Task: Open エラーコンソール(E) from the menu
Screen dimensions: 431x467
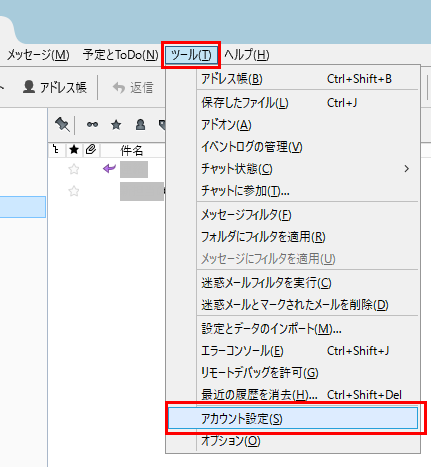Action: (292, 351)
